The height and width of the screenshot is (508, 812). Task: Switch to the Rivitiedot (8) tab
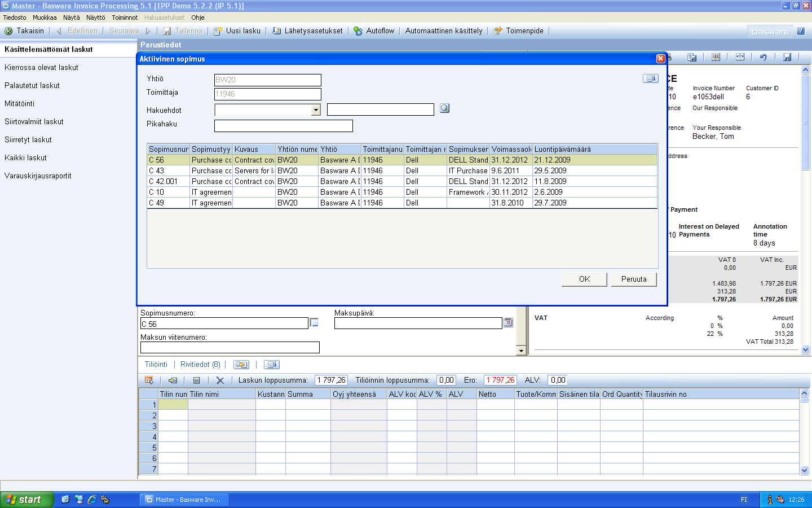[x=200, y=365]
